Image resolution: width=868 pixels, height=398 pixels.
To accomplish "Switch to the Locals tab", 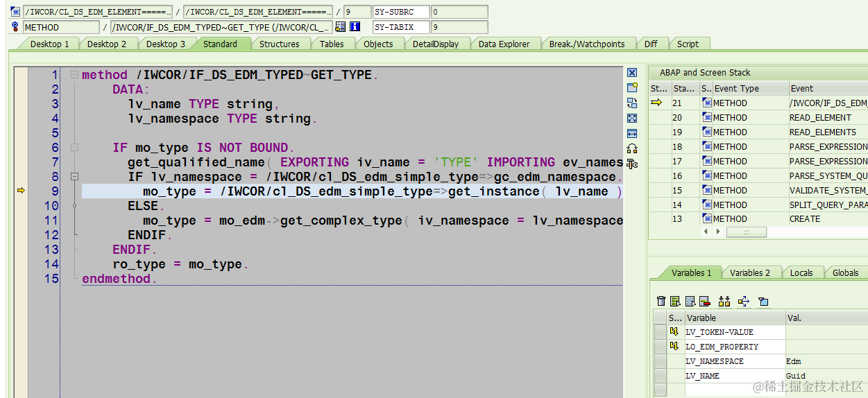I will tap(801, 272).
